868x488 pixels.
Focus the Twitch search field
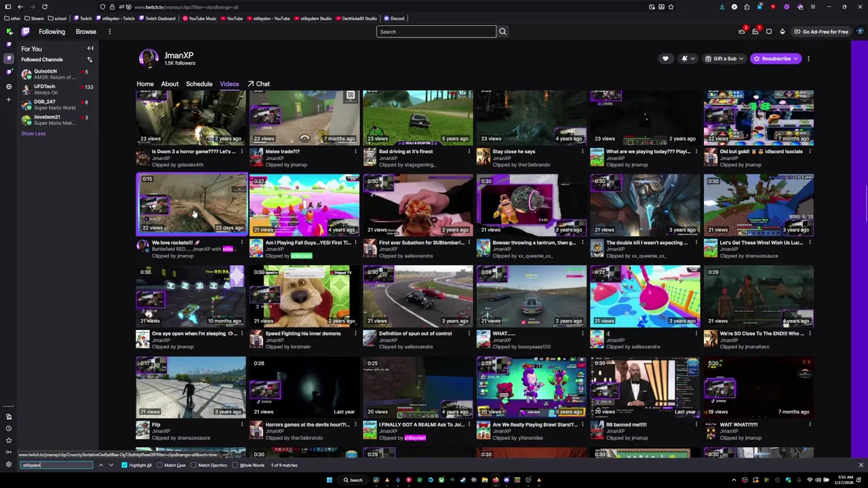[x=436, y=32]
